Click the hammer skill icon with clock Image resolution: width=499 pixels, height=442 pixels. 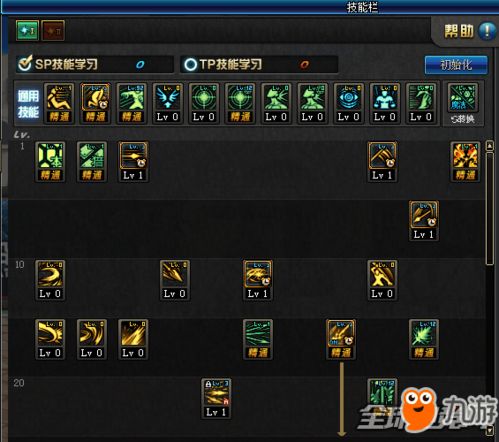[382, 162]
